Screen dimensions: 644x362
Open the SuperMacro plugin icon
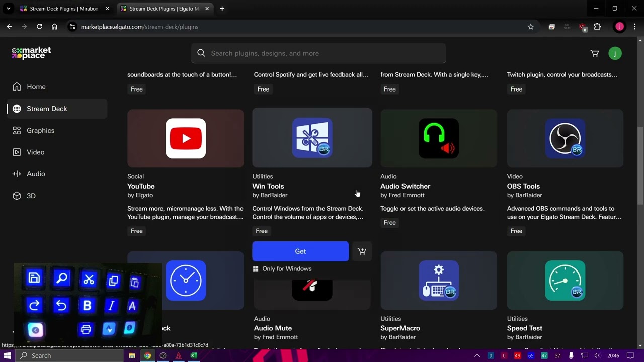tap(439, 281)
